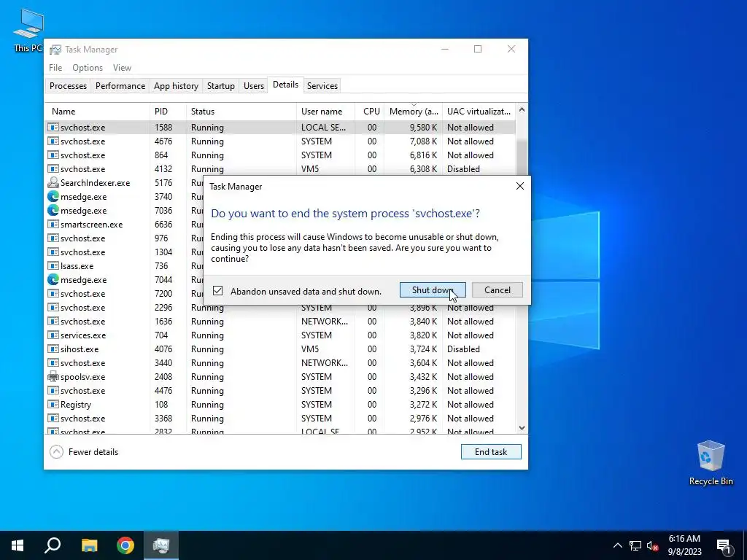Sort by the Status column header

point(241,112)
